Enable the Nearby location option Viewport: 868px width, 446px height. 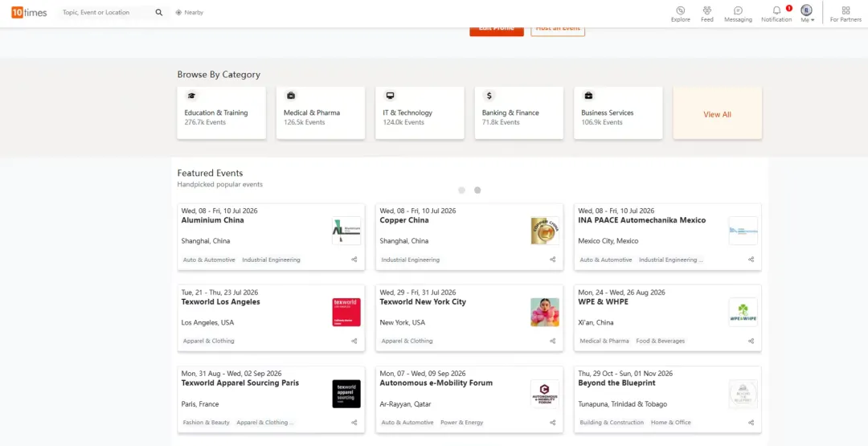pos(190,13)
